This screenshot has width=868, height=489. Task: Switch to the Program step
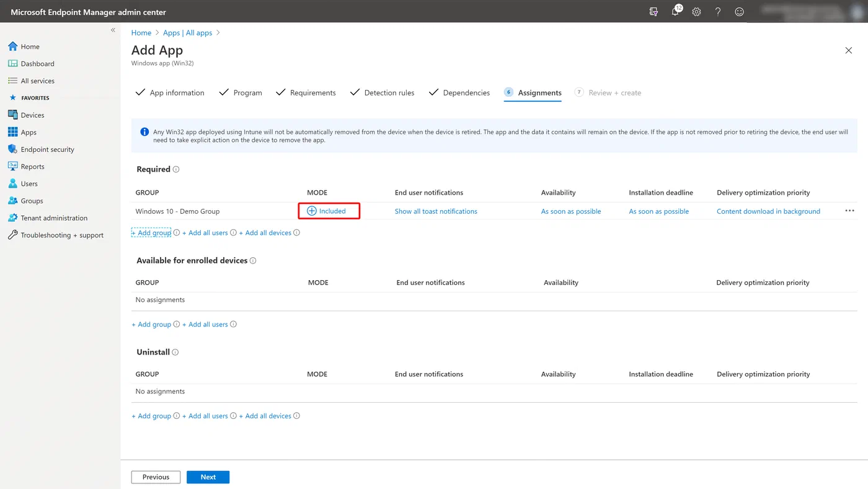click(x=241, y=93)
